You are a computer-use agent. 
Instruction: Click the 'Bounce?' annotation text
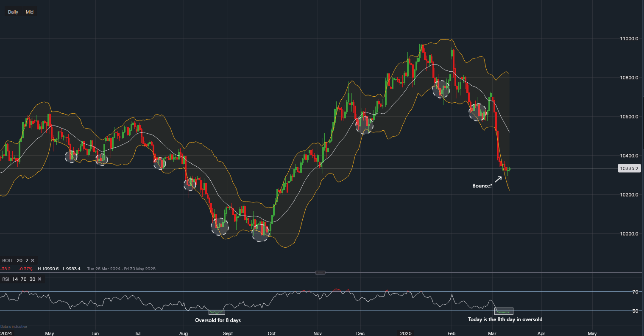click(482, 186)
